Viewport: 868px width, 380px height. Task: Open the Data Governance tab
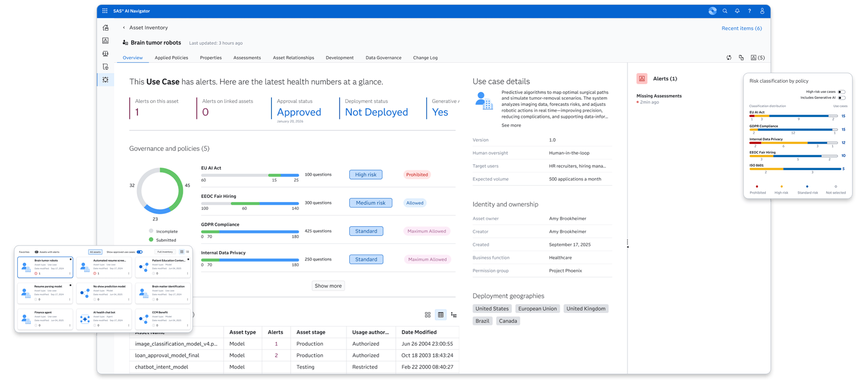point(383,58)
